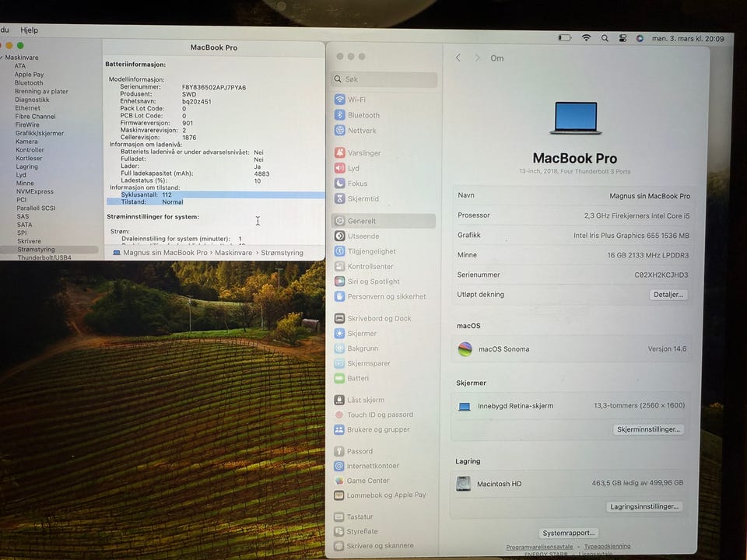Select the highlighted Syklusantall row
747x560 pixels.
[x=216, y=194]
